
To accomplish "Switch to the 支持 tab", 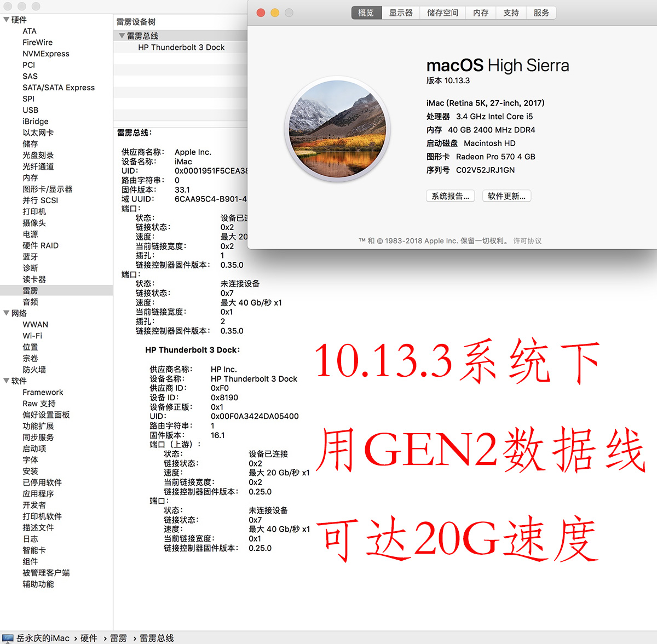I will pyautogui.click(x=511, y=13).
